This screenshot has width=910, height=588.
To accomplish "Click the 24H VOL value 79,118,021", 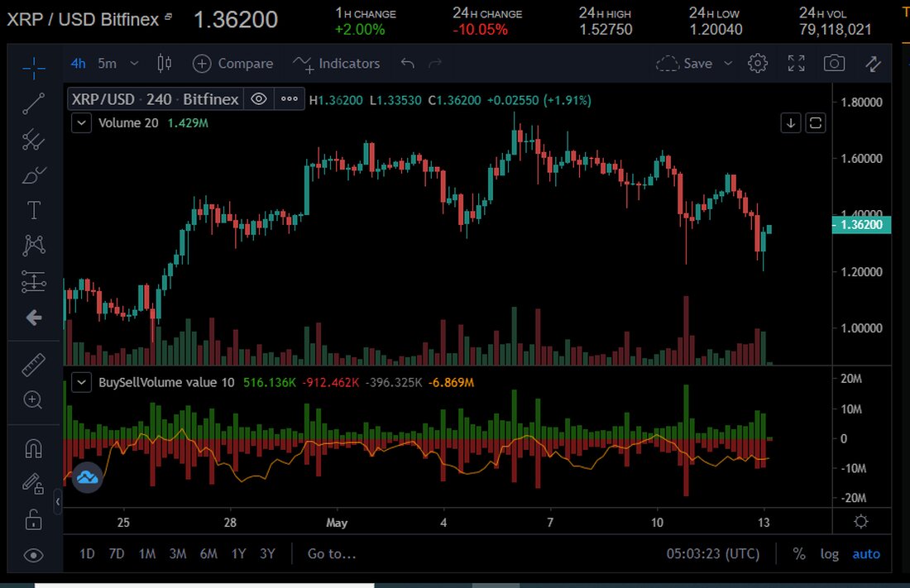I will (836, 30).
